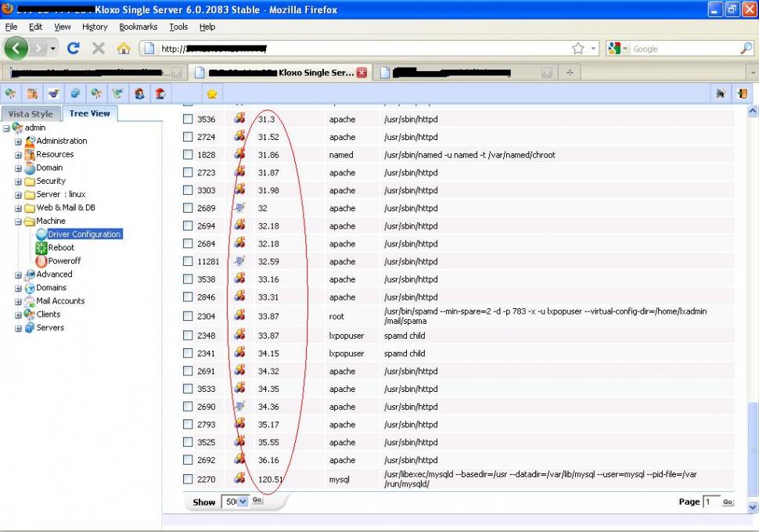Click the red Poweroff icon in tree
Image resolution: width=759 pixels, height=532 pixels.
coord(41,261)
